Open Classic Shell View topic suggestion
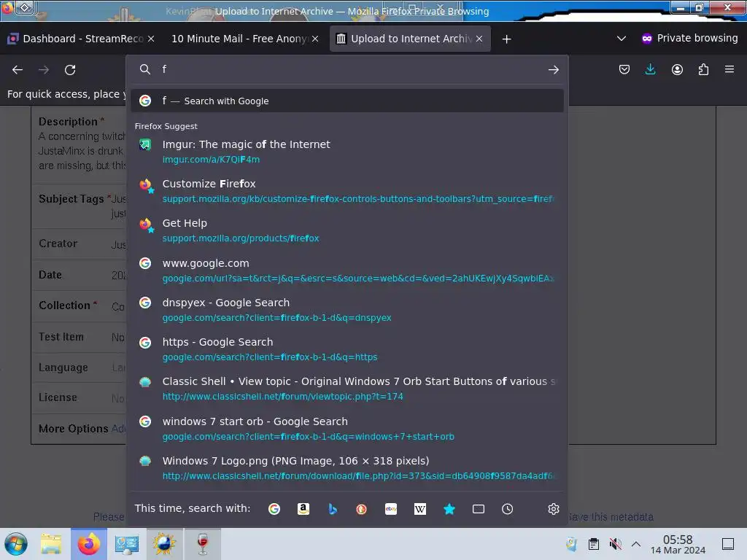Image resolution: width=747 pixels, height=560 pixels. click(x=347, y=389)
